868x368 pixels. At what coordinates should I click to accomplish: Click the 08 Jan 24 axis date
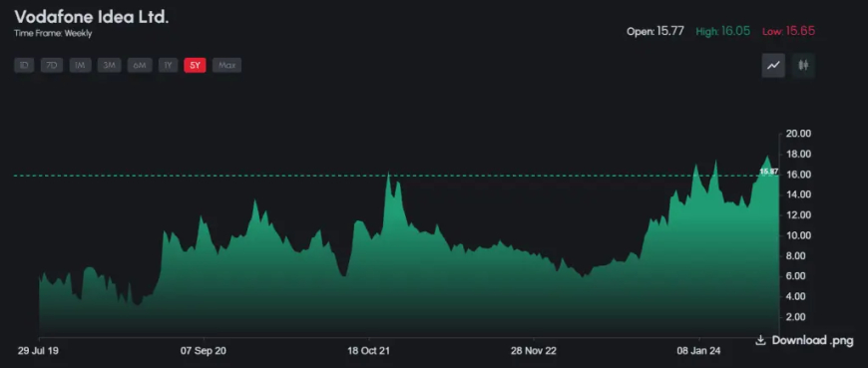(698, 351)
